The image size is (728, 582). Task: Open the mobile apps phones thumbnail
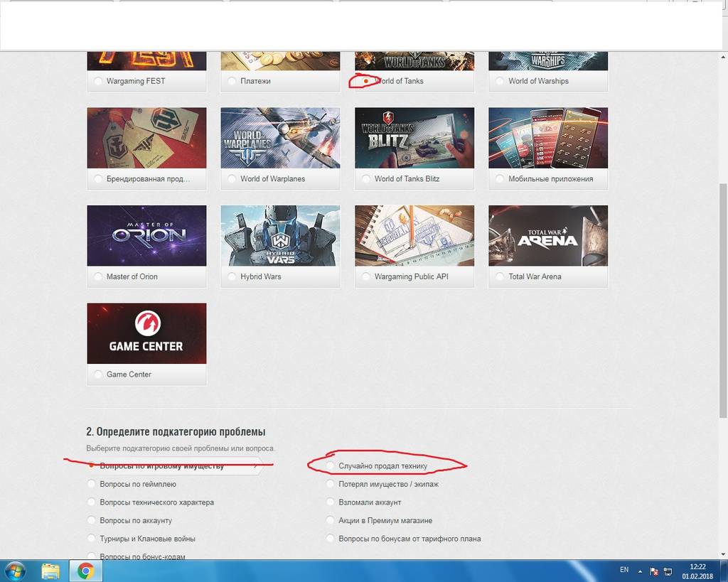pyautogui.click(x=548, y=138)
